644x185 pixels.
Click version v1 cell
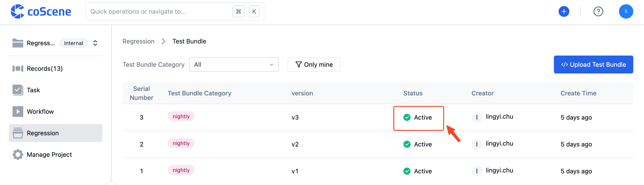pos(295,171)
